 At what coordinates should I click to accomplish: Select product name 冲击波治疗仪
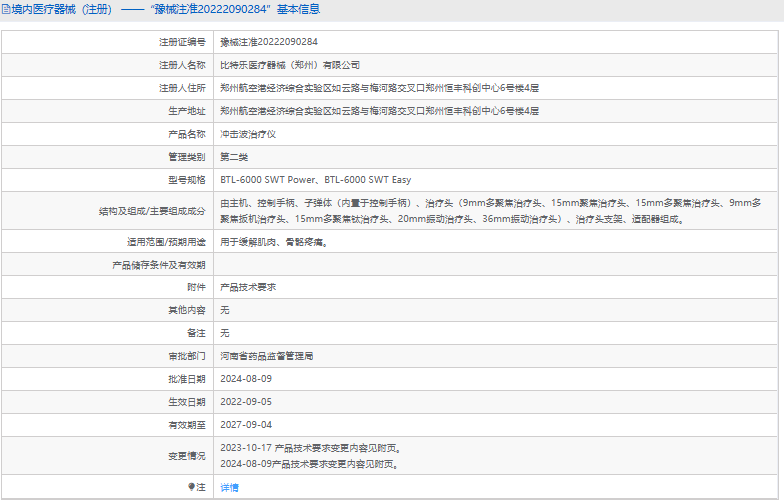(248, 134)
